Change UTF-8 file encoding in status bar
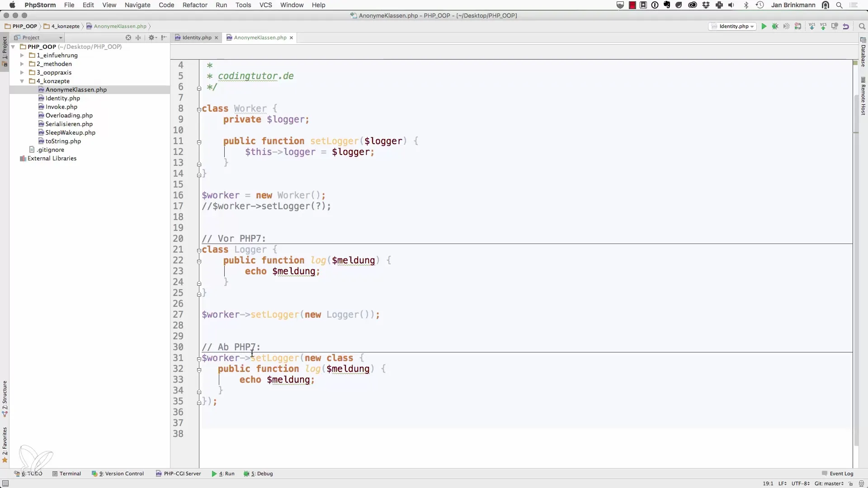The image size is (868, 488). pyautogui.click(x=801, y=483)
